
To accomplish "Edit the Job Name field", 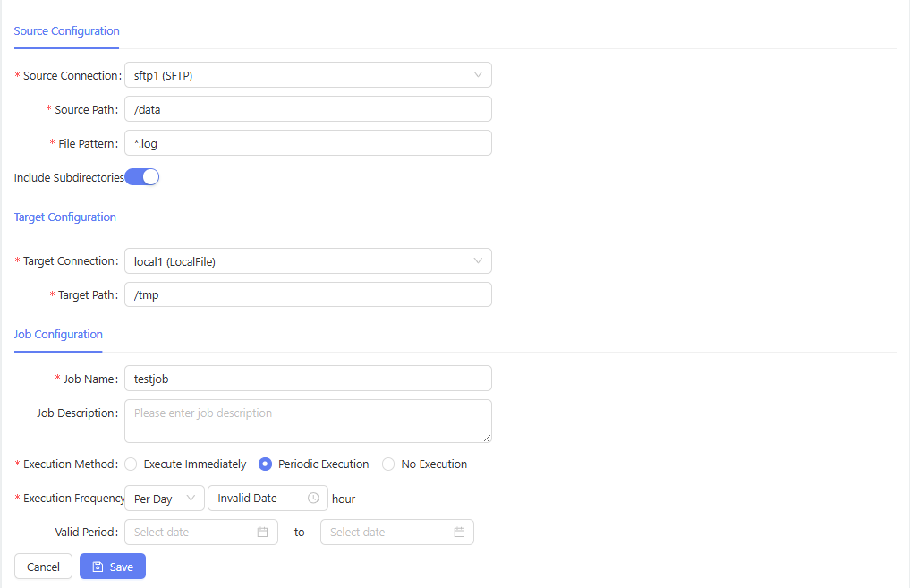I will (x=308, y=379).
